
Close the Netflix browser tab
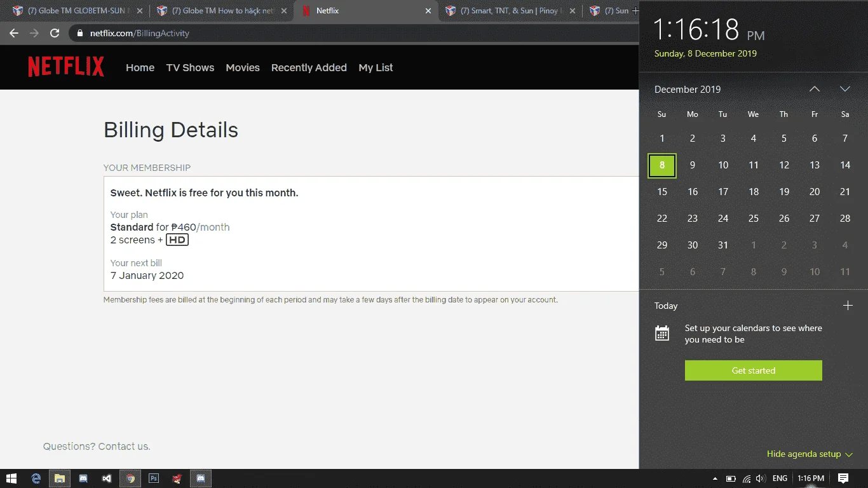[428, 11]
